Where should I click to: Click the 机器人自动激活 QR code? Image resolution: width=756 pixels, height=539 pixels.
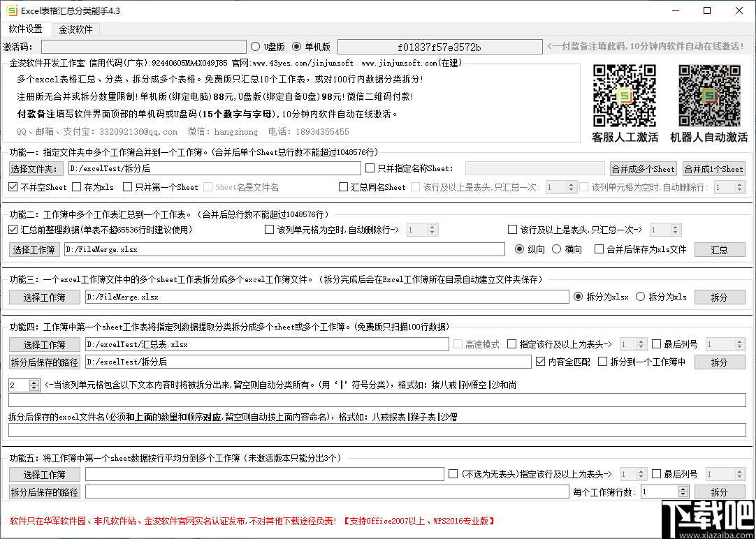coord(709,94)
